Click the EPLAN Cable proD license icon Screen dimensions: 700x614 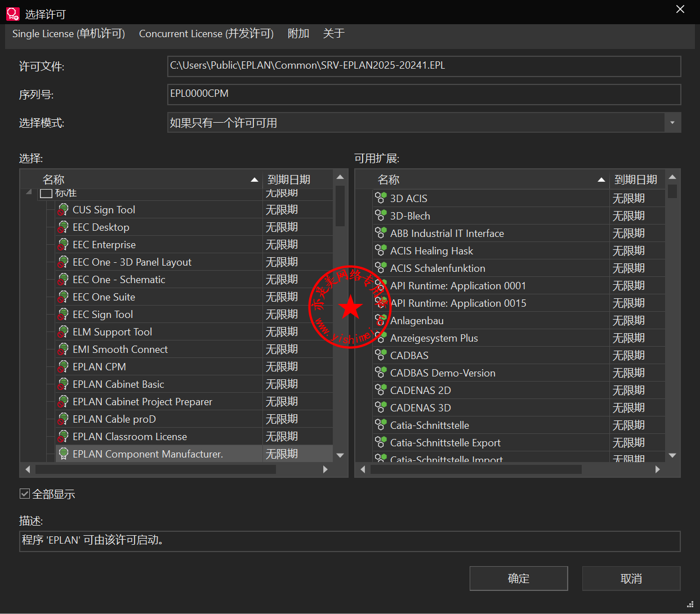click(63, 419)
